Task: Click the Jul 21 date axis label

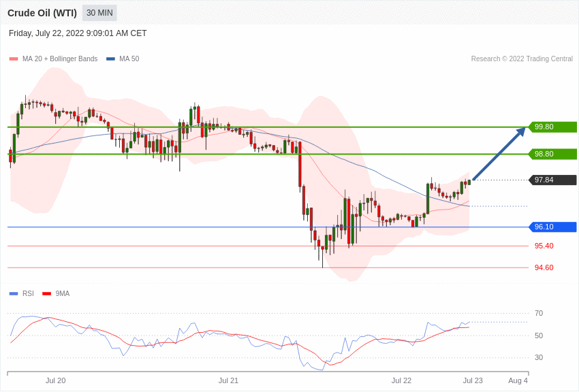Action: tap(228, 380)
